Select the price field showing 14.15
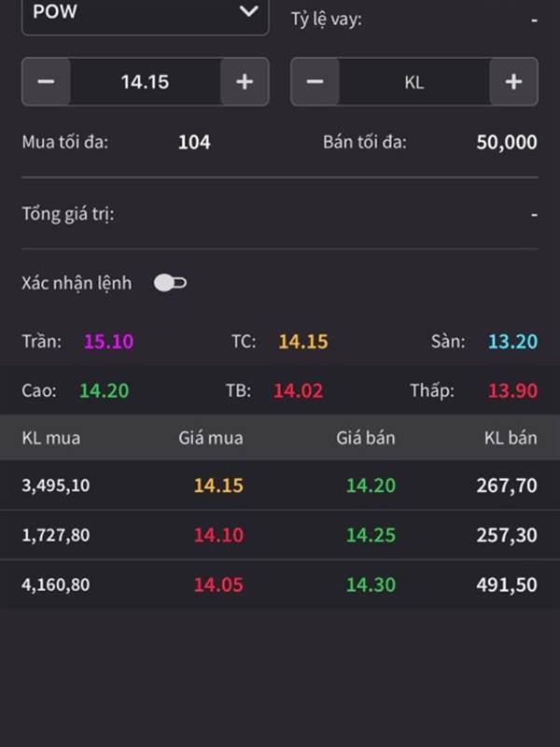 point(146,82)
